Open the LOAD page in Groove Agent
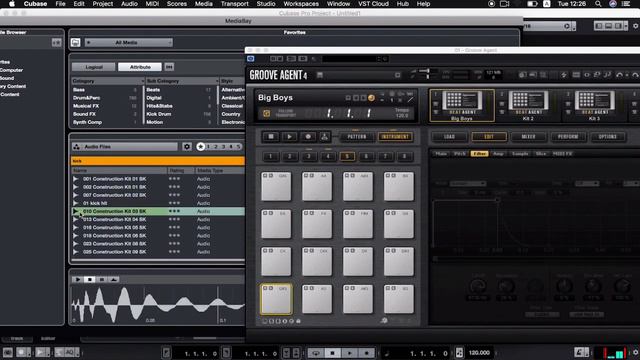Image resolution: width=640 pixels, height=360 pixels. (449, 137)
